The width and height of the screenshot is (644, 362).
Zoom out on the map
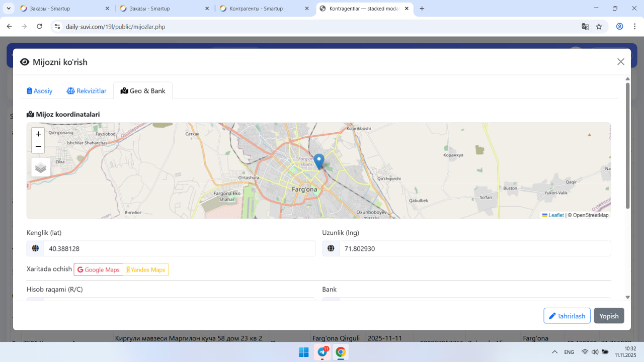click(38, 147)
